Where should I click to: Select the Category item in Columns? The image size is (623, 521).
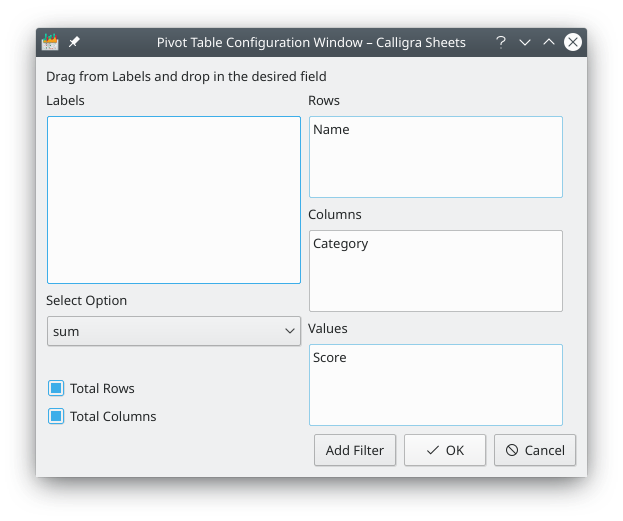(341, 244)
